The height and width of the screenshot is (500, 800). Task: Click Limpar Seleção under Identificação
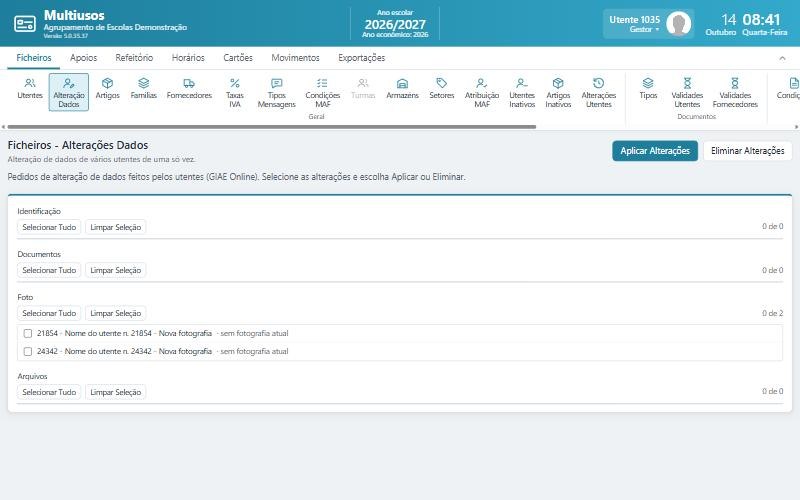(115, 227)
